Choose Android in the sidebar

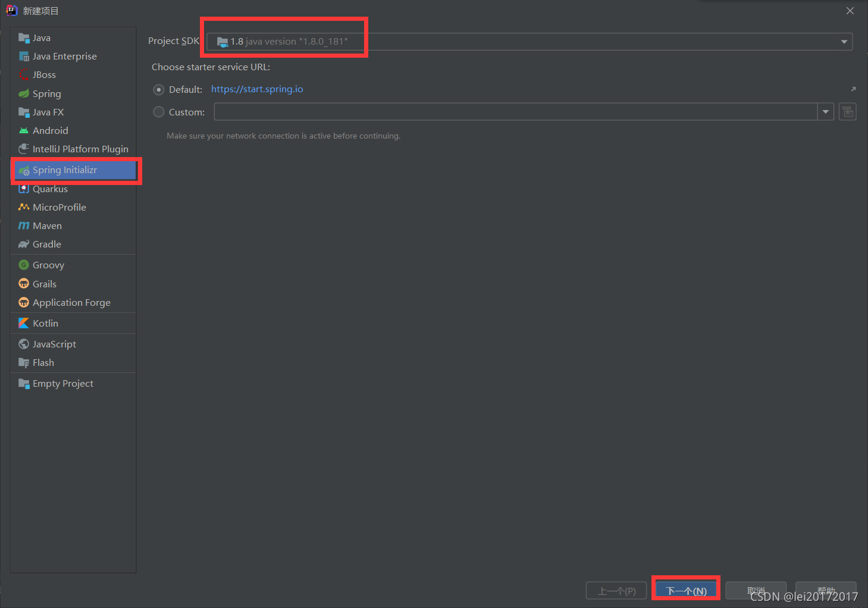(73, 130)
